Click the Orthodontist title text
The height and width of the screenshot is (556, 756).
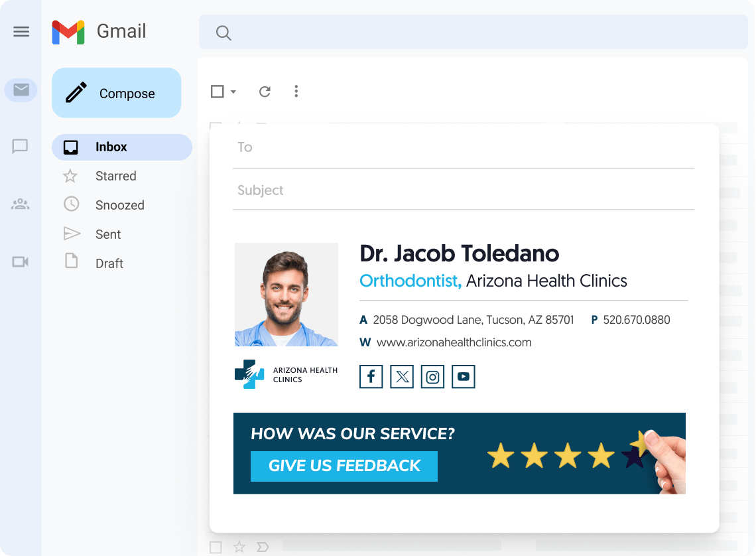point(410,281)
